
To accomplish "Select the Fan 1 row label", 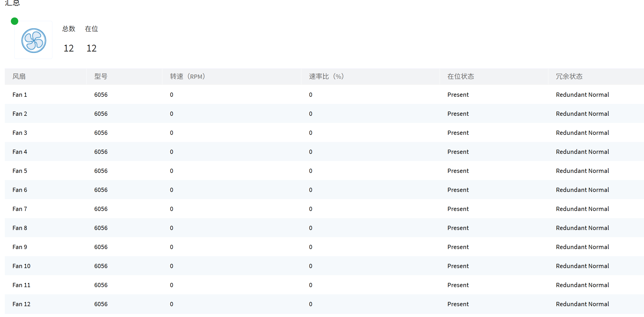I will [20, 95].
